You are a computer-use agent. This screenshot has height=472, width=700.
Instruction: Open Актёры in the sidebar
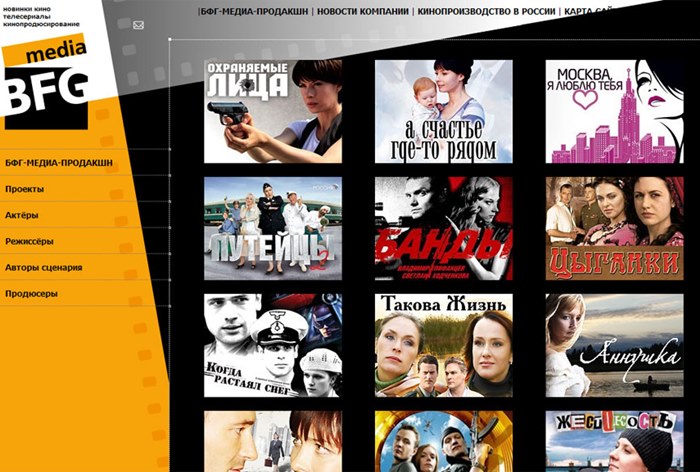tap(22, 215)
